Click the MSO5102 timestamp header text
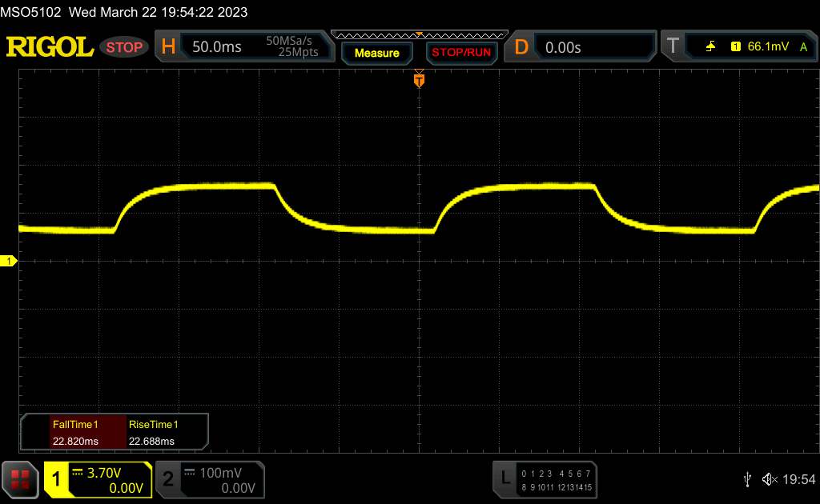The image size is (820, 504). coord(124,12)
